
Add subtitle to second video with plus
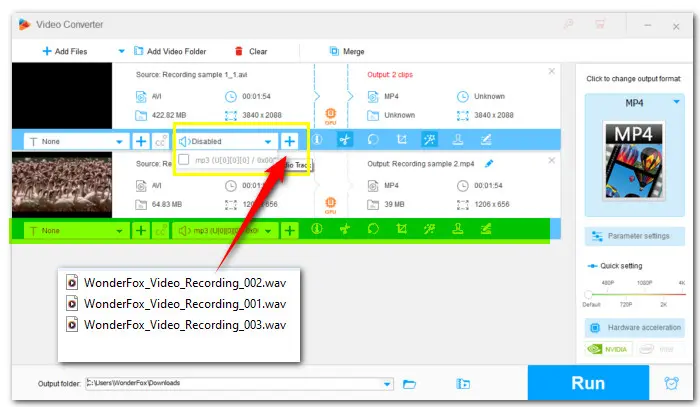141,231
